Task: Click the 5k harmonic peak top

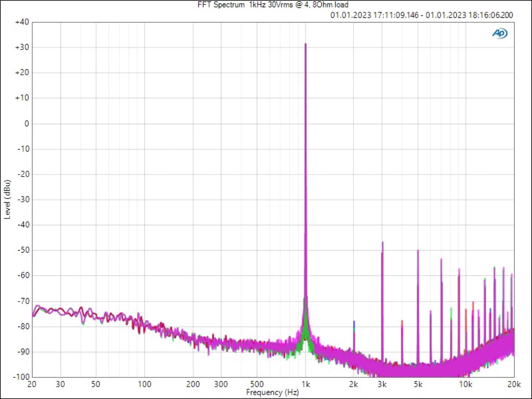Action: point(418,250)
